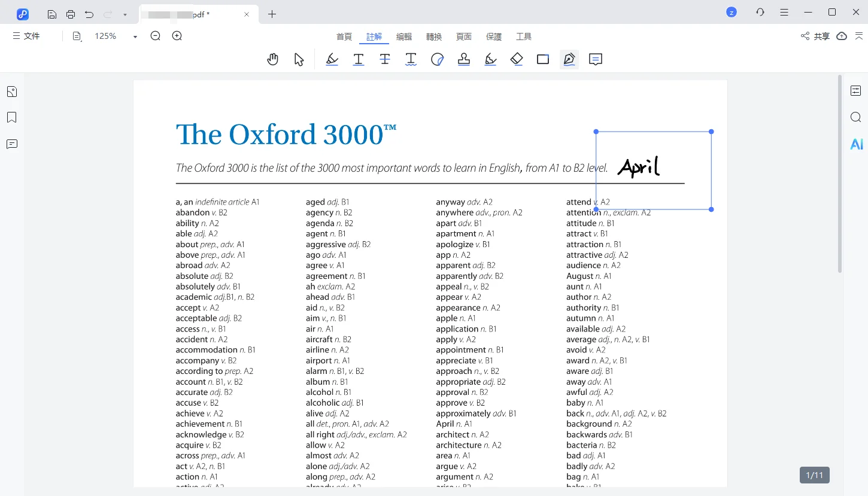Toggle the Rectangle shape tool
868x496 pixels.
543,59
